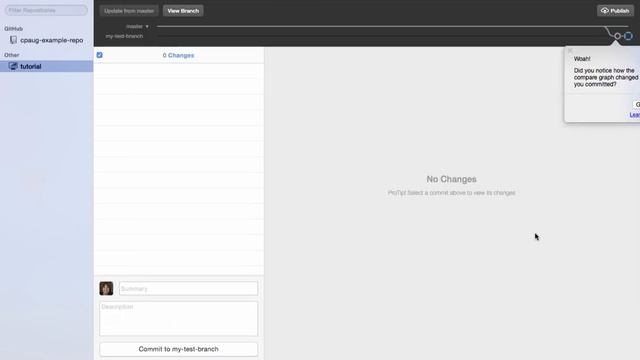Select the hollow commit dot in graph
This screenshot has width=640, height=360.
(x=618, y=36)
